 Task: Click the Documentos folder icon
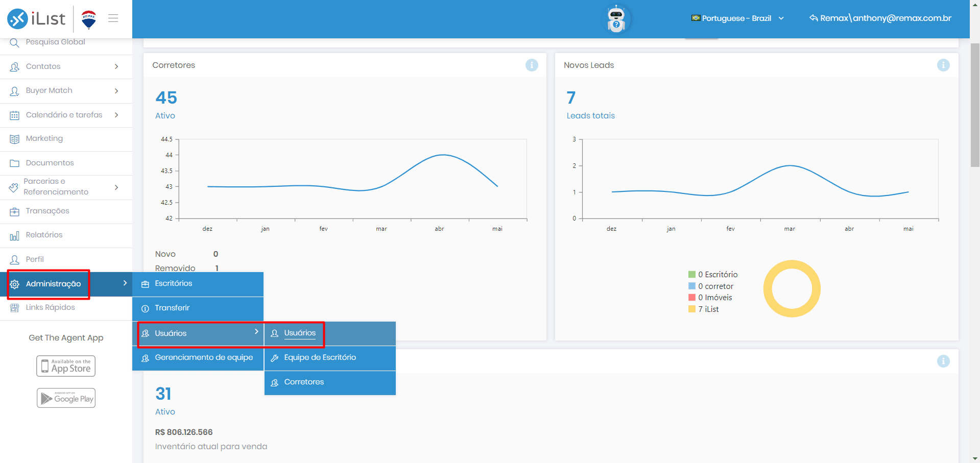(14, 163)
